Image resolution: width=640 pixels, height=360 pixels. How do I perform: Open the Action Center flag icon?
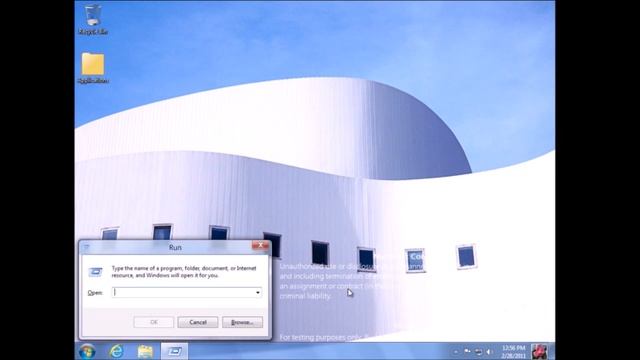tap(467, 351)
